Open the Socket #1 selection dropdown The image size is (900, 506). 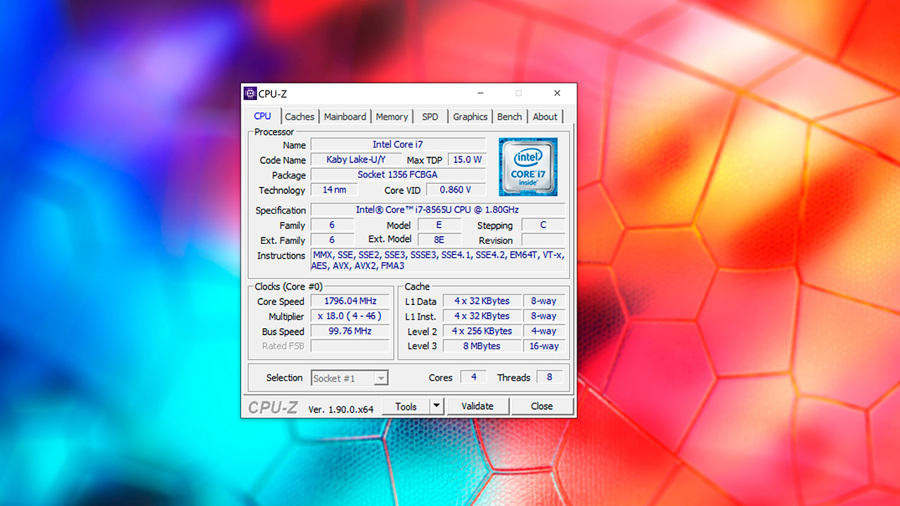350,378
